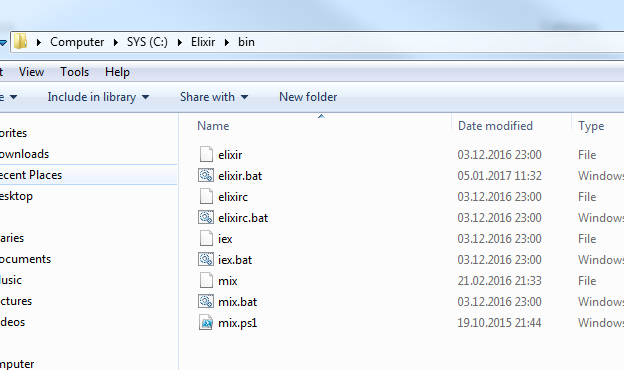Select the file named mix.bat
The height and width of the screenshot is (370, 624).
[x=238, y=302]
